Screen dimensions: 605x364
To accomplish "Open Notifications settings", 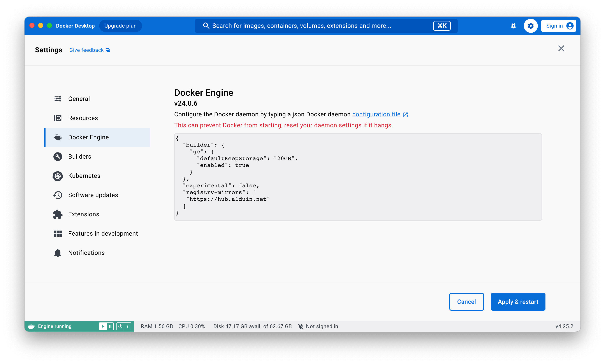I will pos(97,253).
